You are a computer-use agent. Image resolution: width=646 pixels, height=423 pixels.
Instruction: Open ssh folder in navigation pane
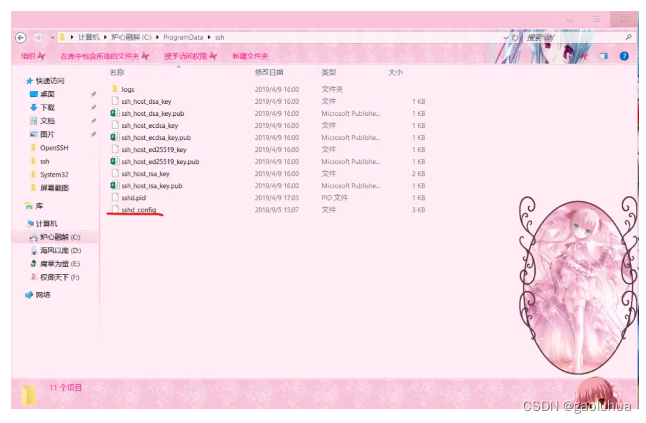point(44,161)
